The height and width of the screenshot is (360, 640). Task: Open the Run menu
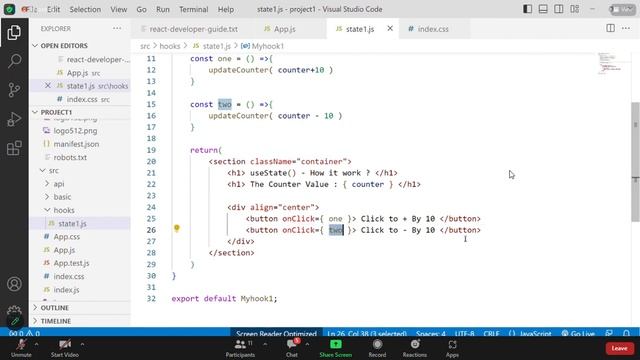(162, 9)
